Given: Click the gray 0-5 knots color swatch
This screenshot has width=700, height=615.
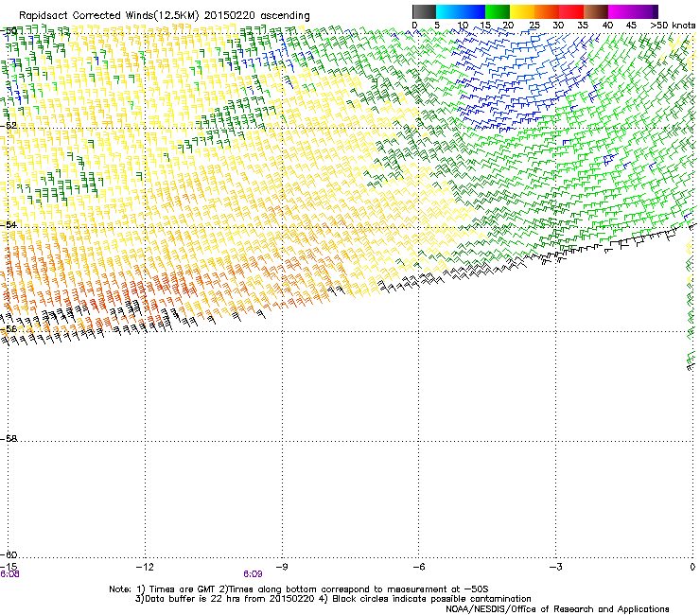Looking at the screenshot, I should (x=424, y=11).
